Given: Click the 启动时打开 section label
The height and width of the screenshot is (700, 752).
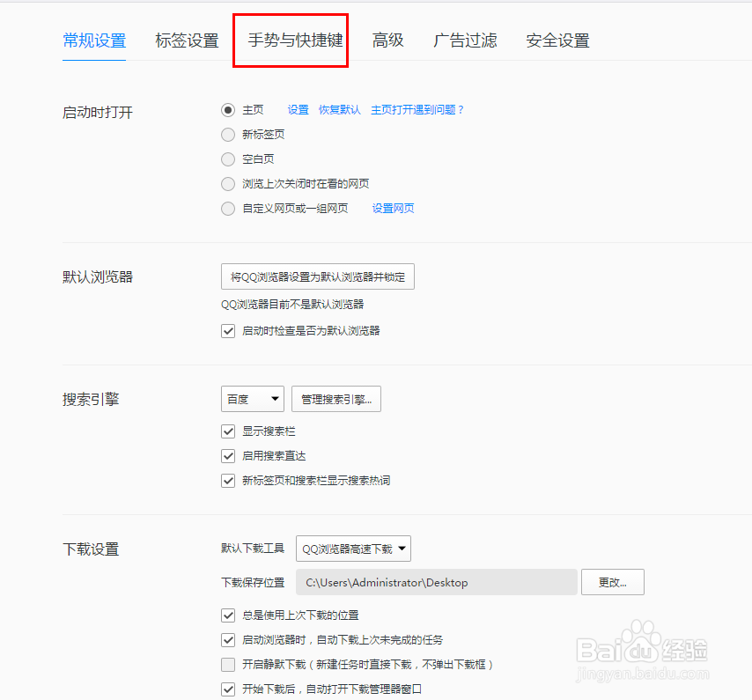Looking at the screenshot, I should [98, 113].
